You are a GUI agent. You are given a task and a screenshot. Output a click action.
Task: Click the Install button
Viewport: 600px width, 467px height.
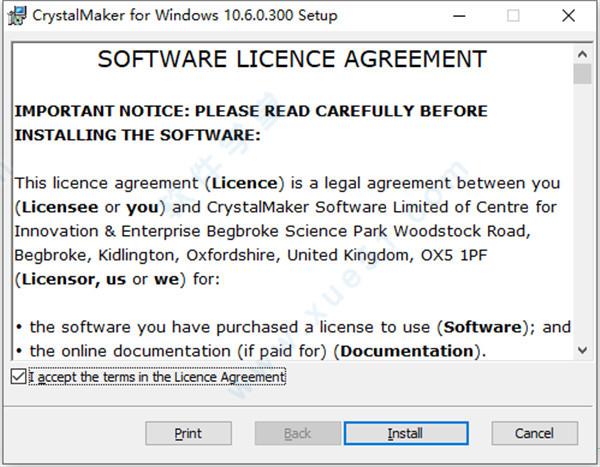406,433
